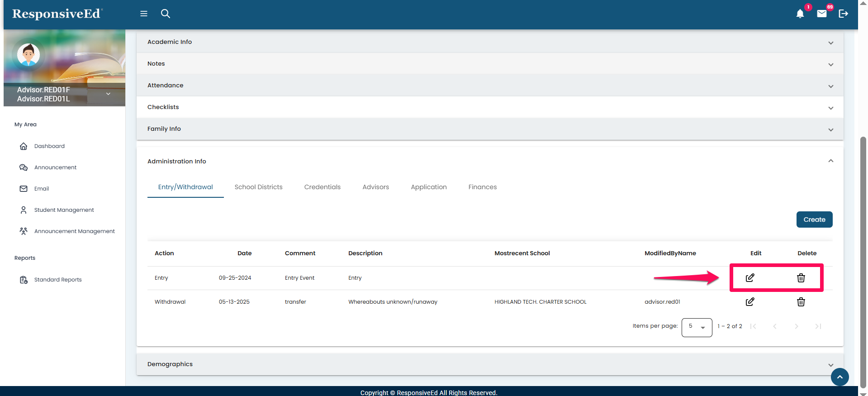Viewport: 868px width, 396px height.
Task: Delete the Withdrawal row record
Action: (801, 302)
